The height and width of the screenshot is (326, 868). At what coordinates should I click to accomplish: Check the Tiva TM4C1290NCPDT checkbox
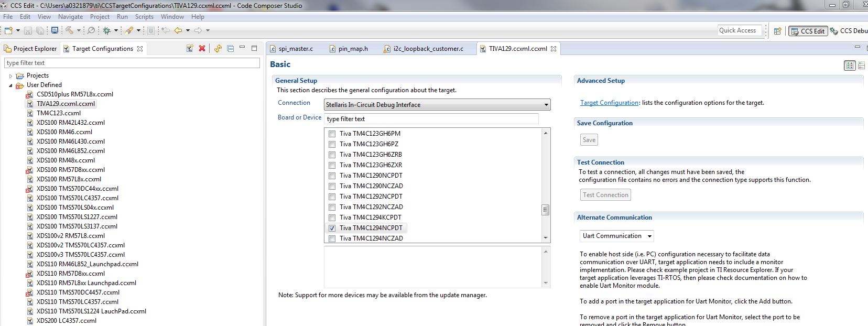pyautogui.click(x=332, y=176)
